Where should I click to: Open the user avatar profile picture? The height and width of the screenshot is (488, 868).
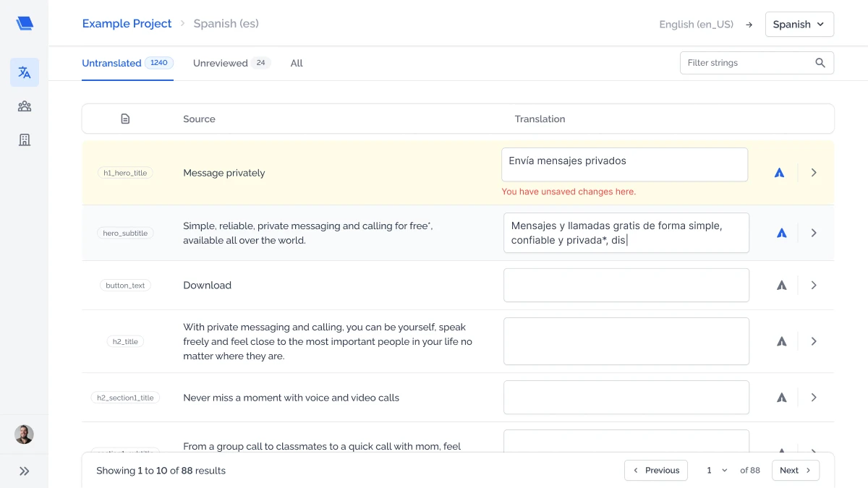25,435
